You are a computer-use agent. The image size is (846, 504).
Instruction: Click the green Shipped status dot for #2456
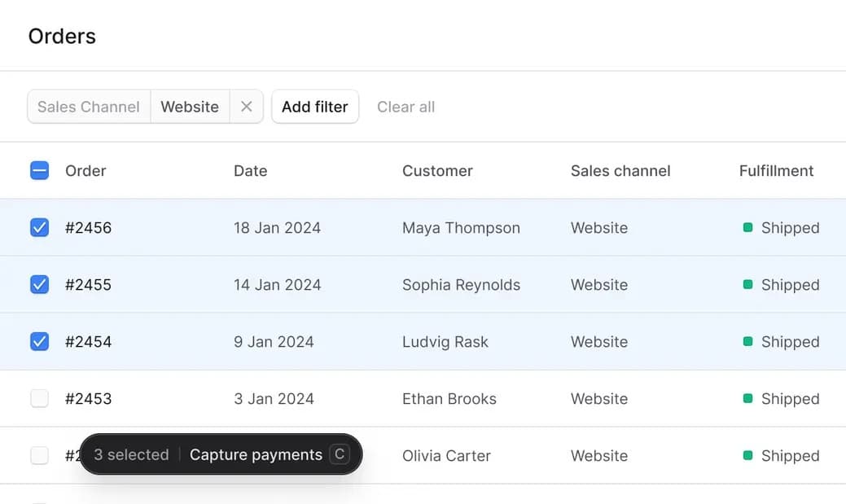[x=746, y=228]
